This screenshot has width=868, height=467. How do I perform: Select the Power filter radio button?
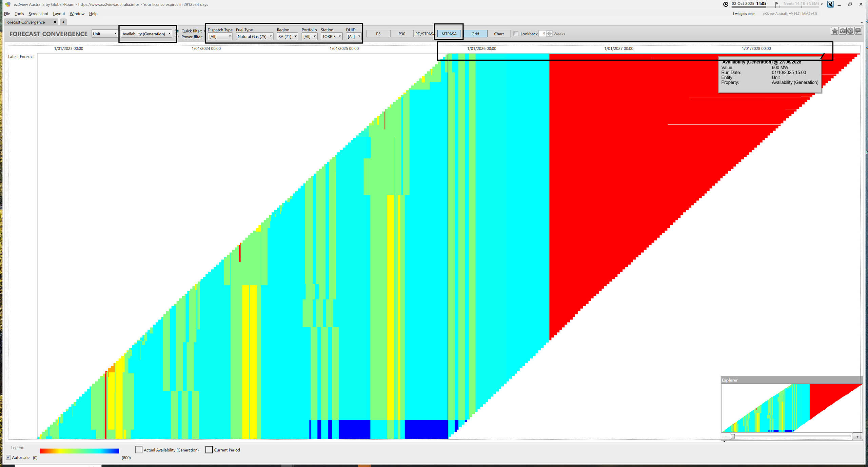[177, 37]
